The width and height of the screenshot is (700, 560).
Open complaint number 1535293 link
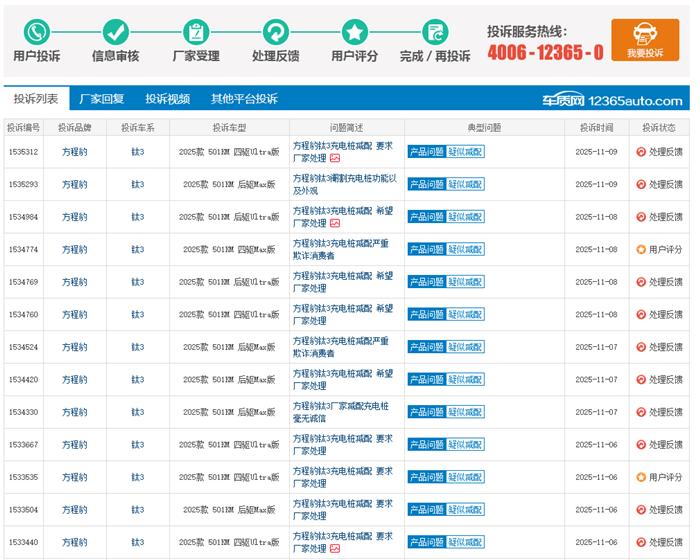23,185
